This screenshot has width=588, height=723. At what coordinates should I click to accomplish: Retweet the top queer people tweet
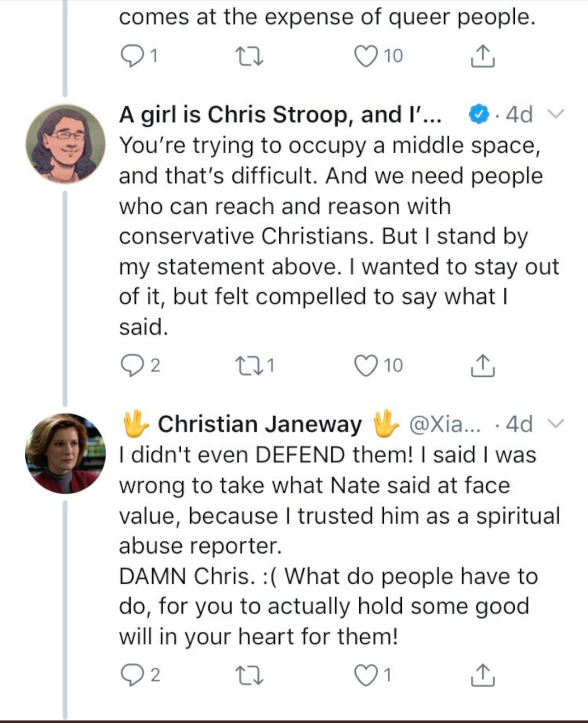(250, 56)
